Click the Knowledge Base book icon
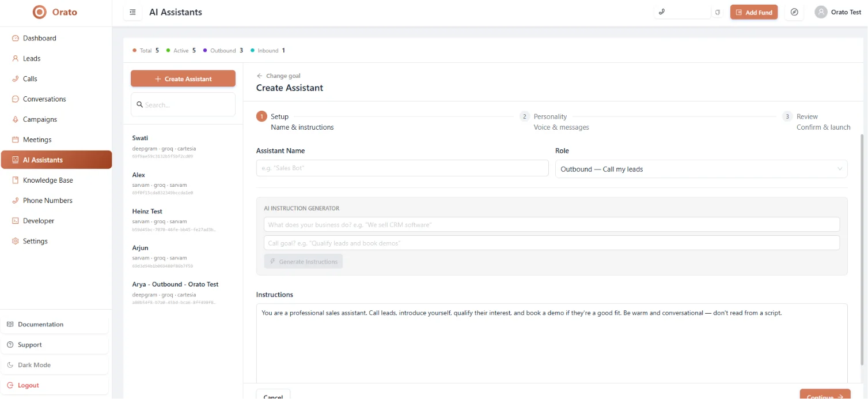The width and height of the screenshot is (868, 399). pos(16,180)
